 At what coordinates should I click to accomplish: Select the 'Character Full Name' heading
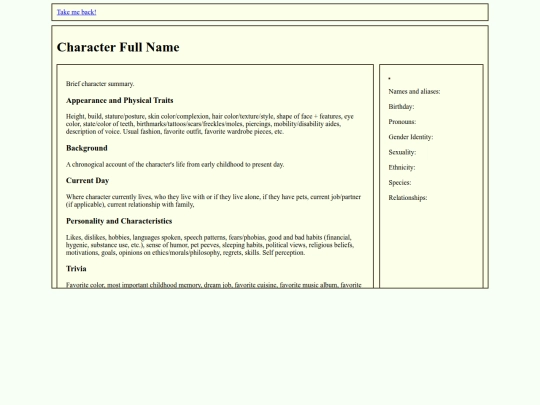click(118, 47)
